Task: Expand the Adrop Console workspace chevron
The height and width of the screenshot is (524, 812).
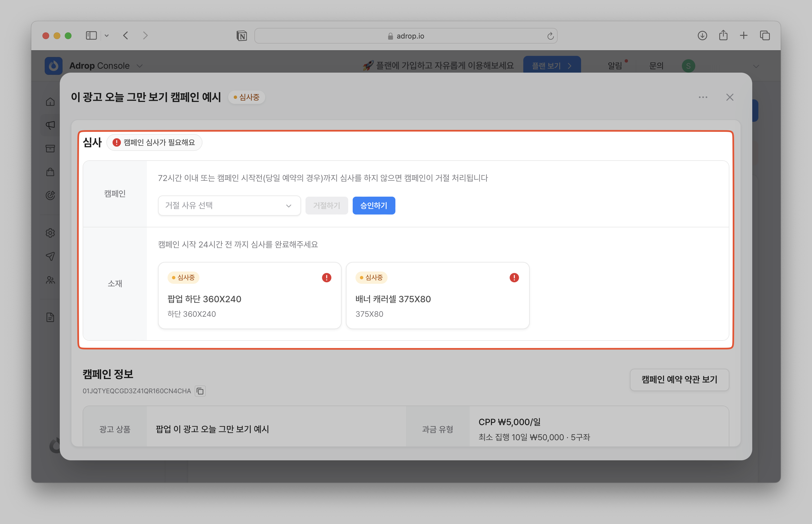Action: coord(139,66)
